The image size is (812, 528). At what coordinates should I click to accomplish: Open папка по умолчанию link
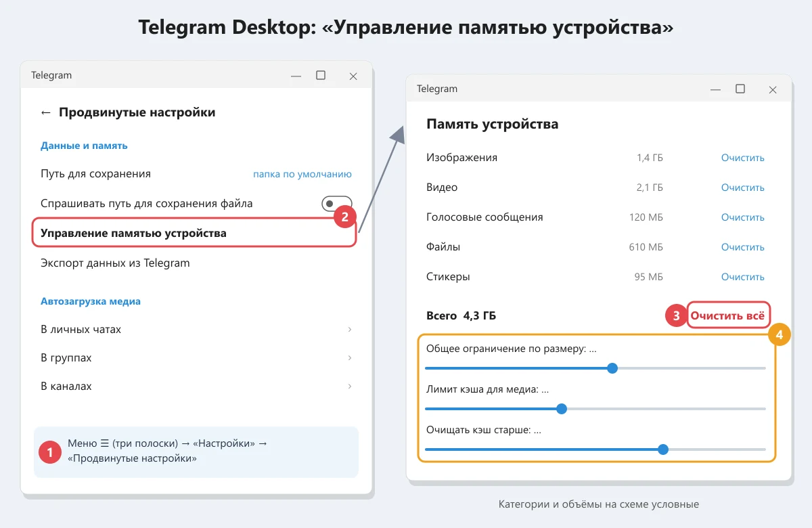click(302, 174)
